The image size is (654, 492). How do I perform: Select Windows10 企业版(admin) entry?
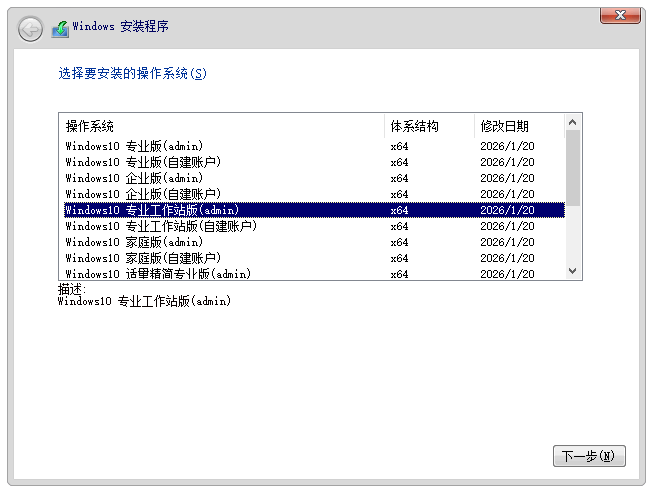coord(134,178)
